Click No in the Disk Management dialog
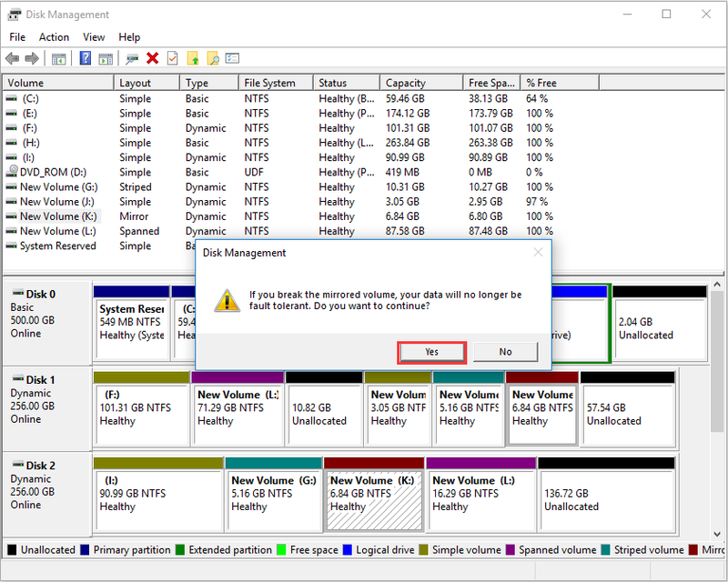Screen dimensions: 728x582 pyautogui.click(x=506, y=352)
